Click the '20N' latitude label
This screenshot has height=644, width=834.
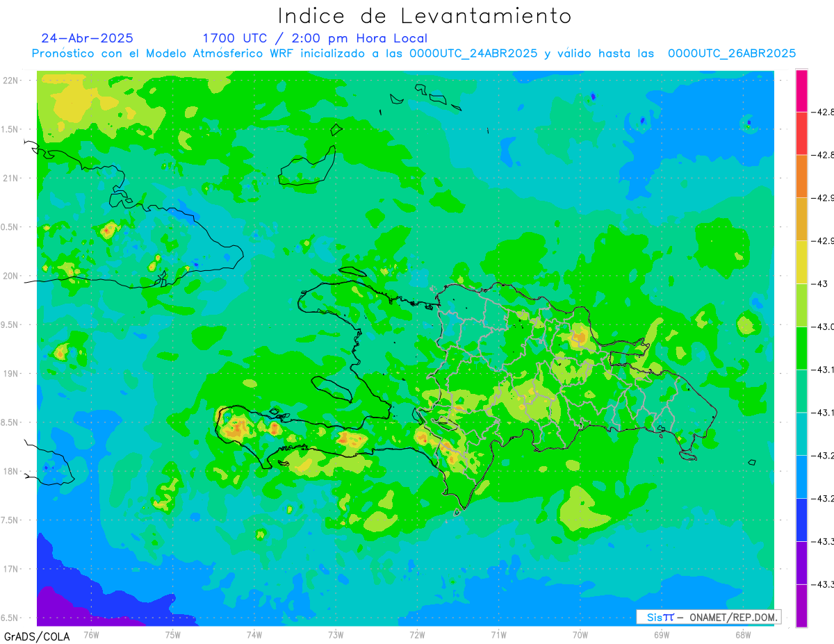pyautogui.click(x=11, y=276)
